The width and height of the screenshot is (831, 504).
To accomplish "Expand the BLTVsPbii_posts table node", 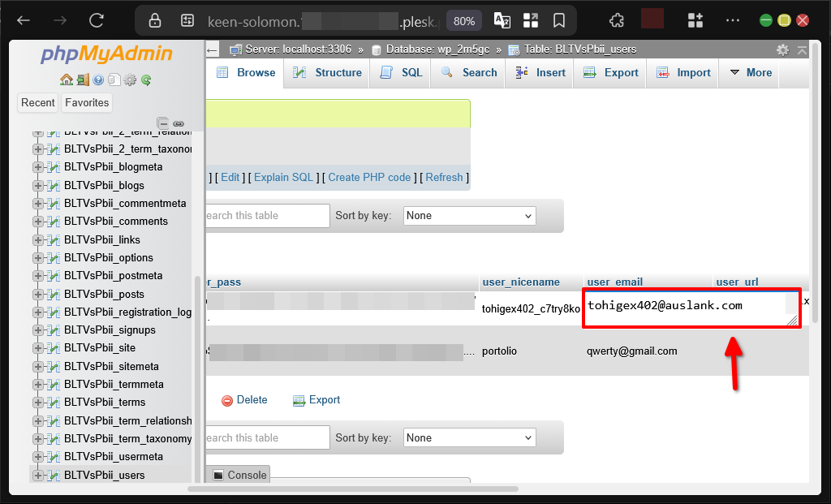I will [x=38, y=294].
